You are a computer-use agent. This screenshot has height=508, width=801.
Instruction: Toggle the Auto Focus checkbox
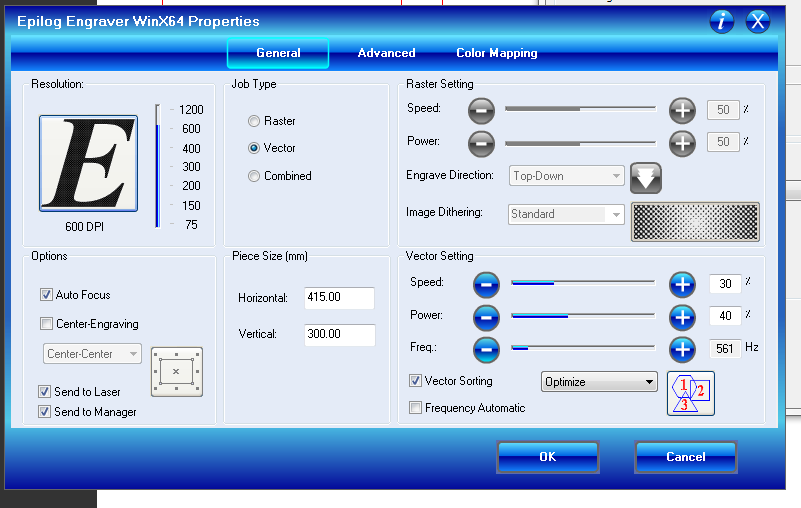coord(46,295)
